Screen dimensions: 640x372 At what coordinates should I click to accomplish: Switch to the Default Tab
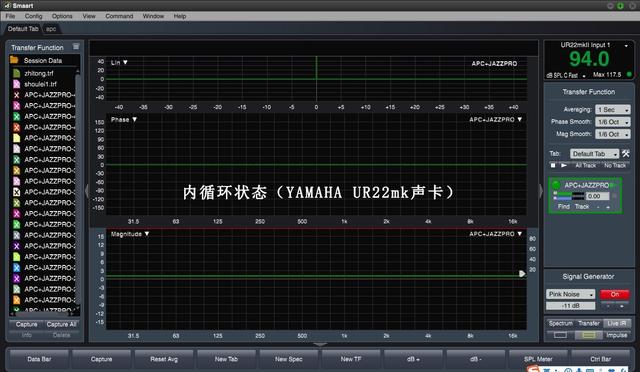click(23, 29)
